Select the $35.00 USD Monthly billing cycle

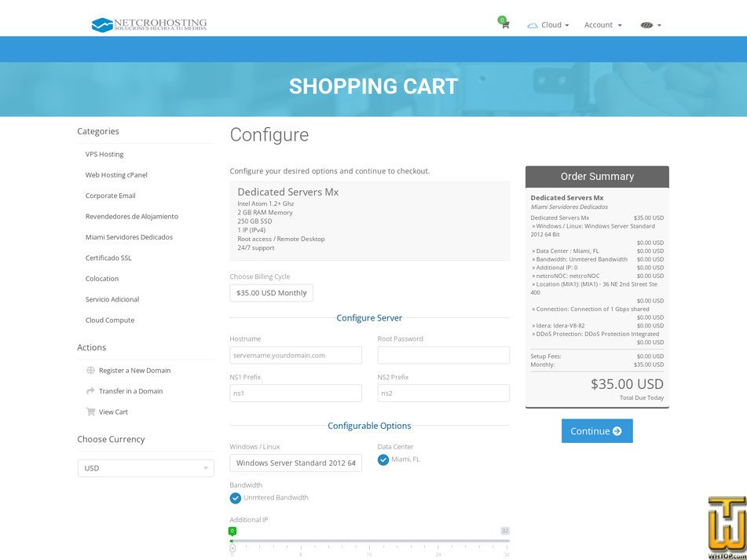coord(271,292)
